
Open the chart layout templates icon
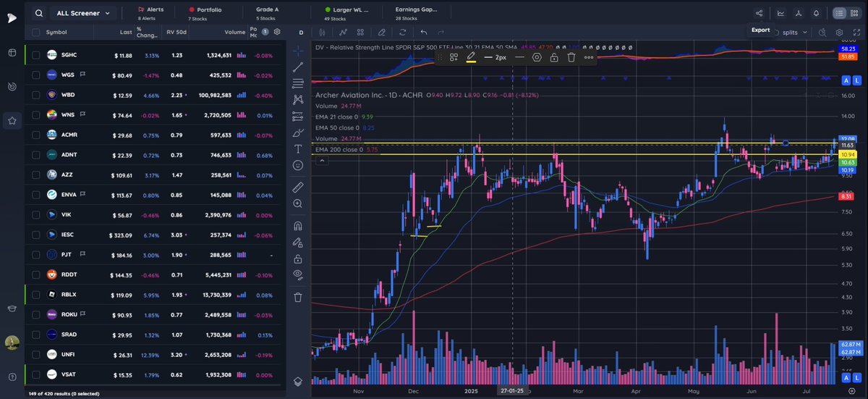pyautogui.click(x=361, y=33)
